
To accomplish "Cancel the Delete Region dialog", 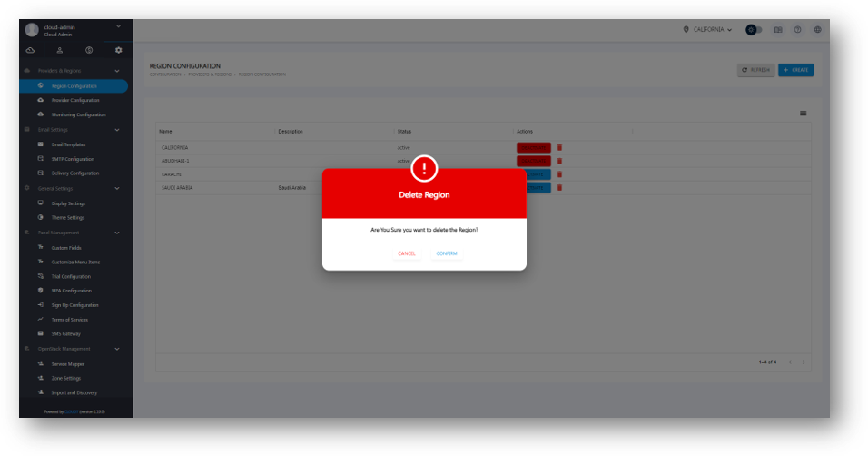I will point(406,253).
